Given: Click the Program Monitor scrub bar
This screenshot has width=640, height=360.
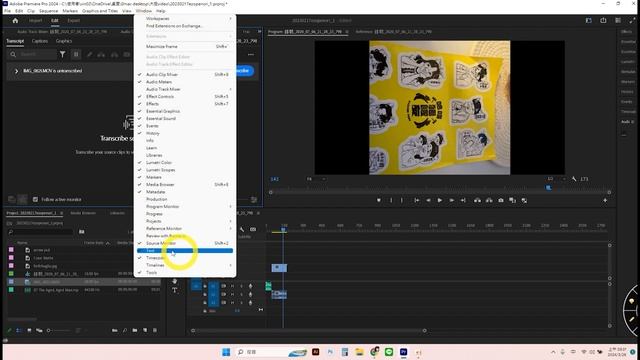Looking at the screenshot, I should (440, 192).
